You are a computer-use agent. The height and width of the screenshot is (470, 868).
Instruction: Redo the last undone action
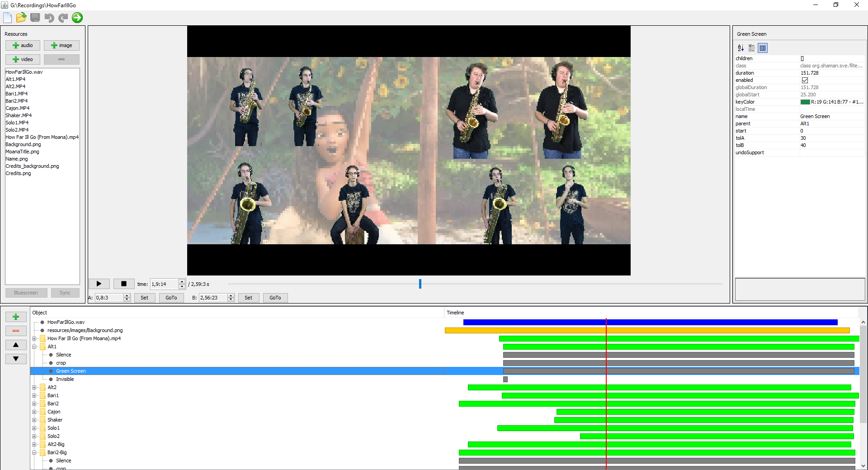63,18
